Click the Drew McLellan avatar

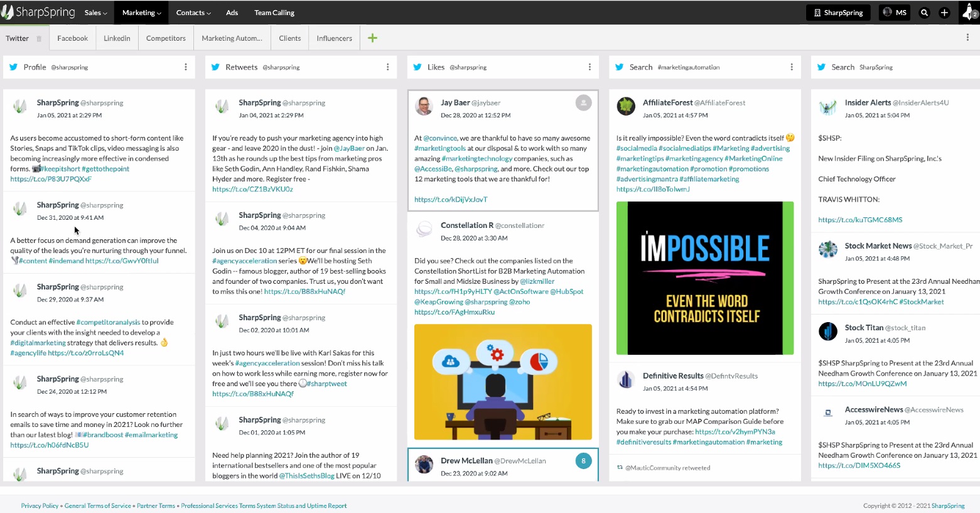click(x=424, y=465)
